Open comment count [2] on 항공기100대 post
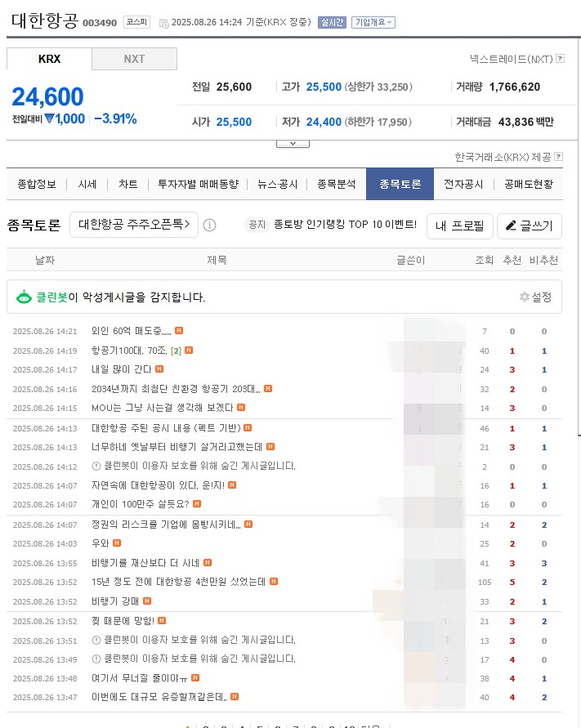This screenshot has width=581, height=728. tap(176, 351)
